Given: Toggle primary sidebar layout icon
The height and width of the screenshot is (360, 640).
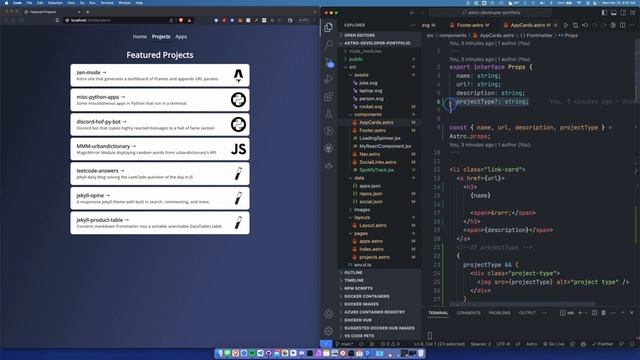Looking at the screenshot, I should click(x=604, y=13).
